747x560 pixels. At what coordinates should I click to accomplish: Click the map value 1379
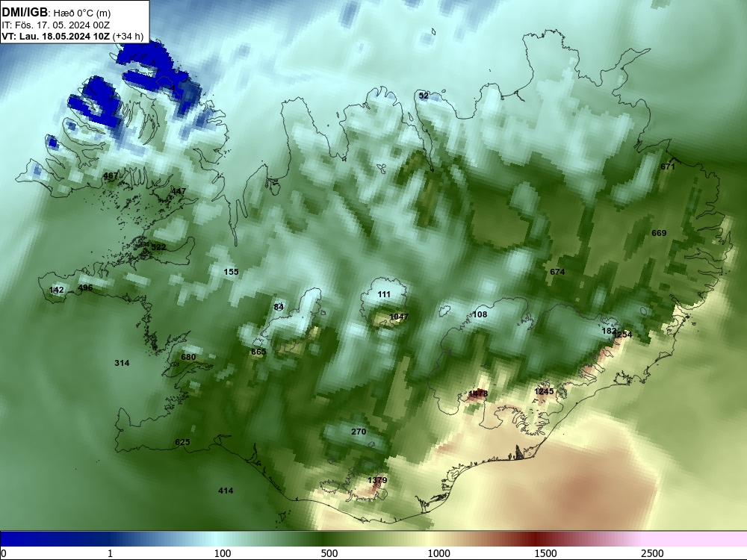(x=377, y=480)
